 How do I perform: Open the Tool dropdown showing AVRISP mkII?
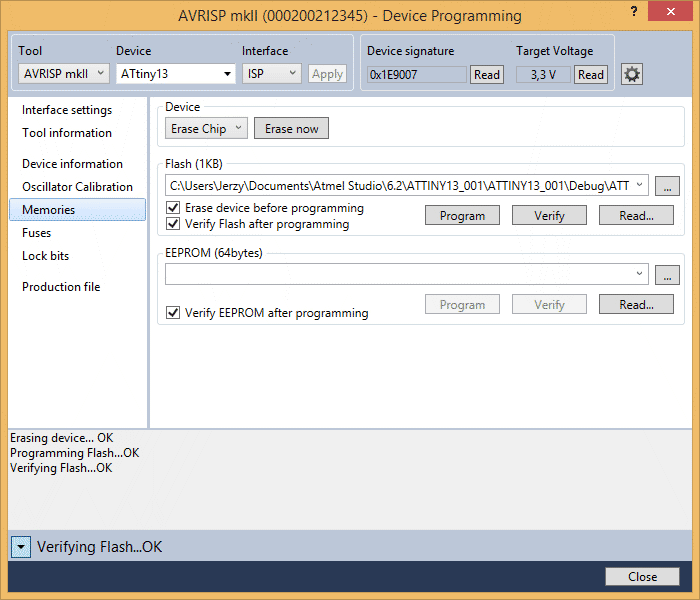(63, 73)
